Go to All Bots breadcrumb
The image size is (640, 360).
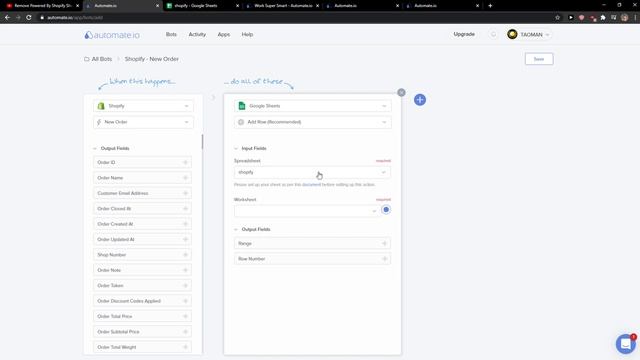(x=102, y=59)
